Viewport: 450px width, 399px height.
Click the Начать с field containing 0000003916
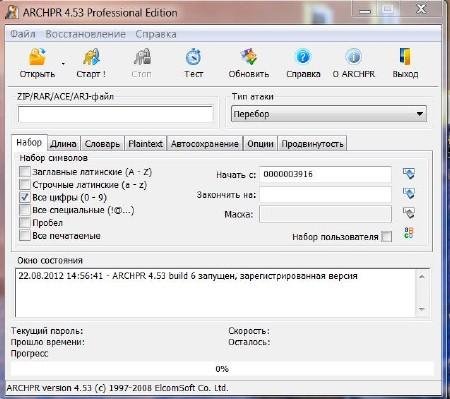325,174
